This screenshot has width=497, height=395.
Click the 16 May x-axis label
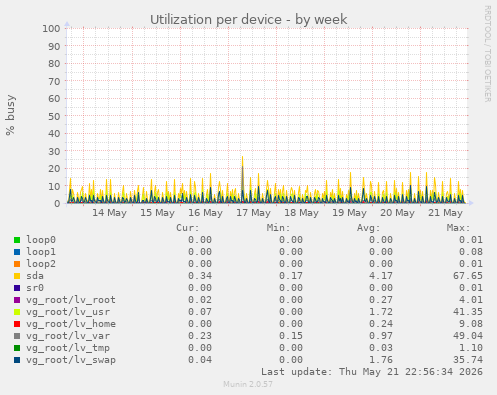205,213
